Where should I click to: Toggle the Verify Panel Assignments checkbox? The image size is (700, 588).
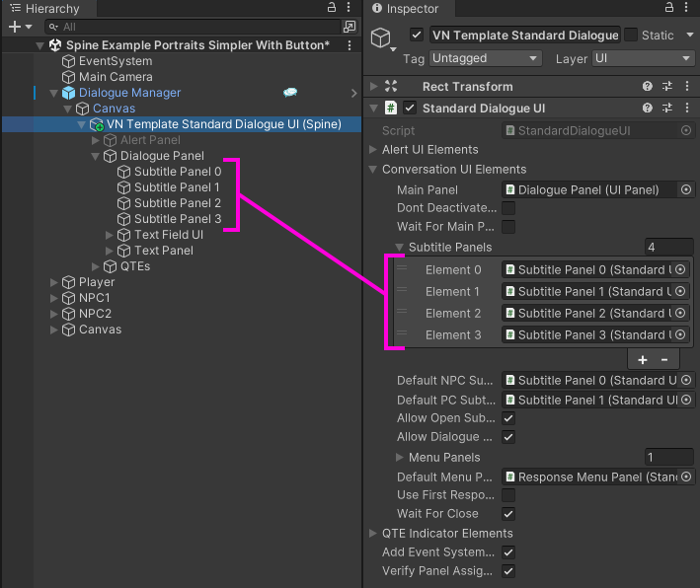(x=508, y=571)
